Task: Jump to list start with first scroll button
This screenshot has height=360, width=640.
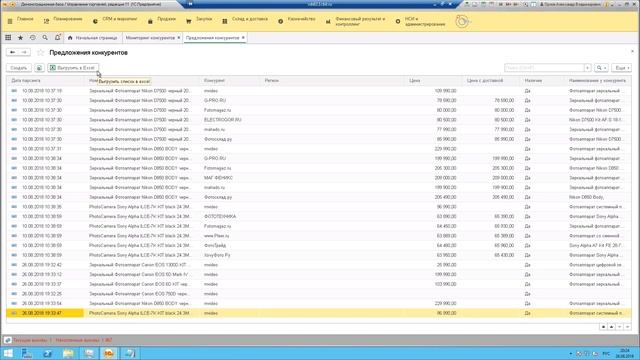Action: pos(603,327)
